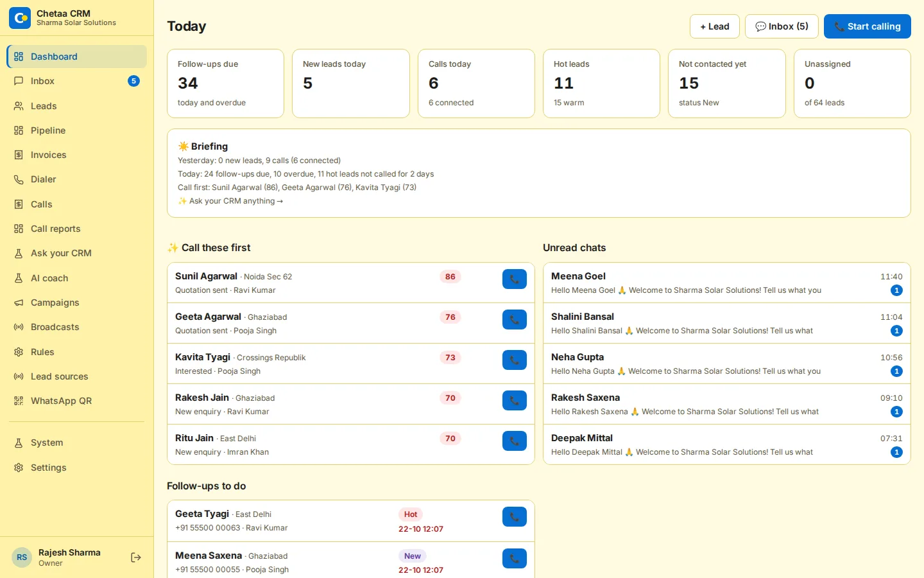Add a new lead with + Lead
924x578 pixels.
tap(715, 26)
